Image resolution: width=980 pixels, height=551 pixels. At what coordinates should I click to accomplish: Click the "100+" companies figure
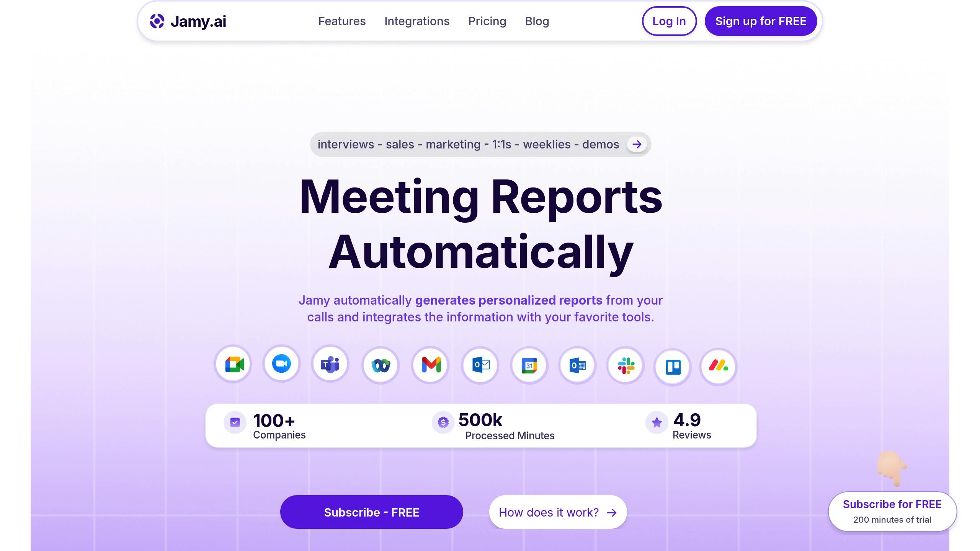coord(274,421)
